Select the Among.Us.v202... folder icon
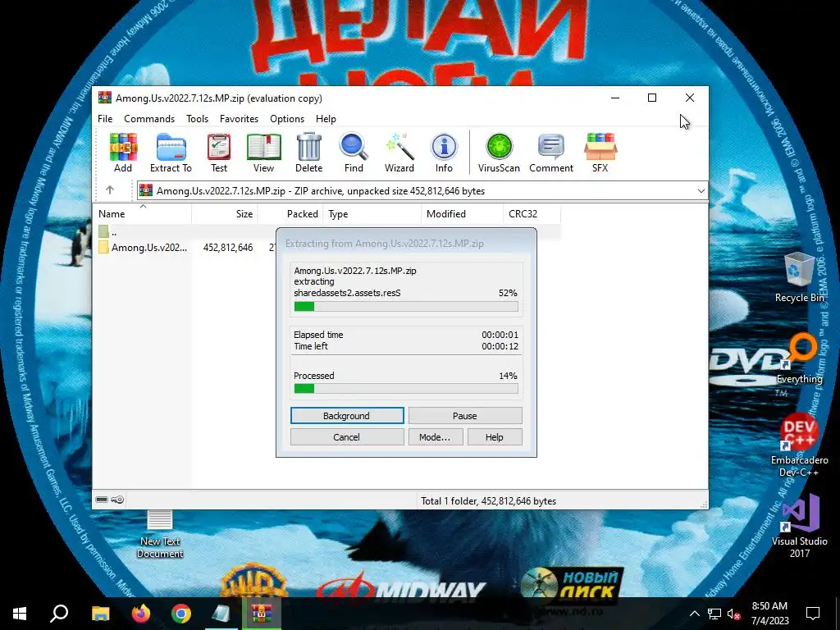 103,248
